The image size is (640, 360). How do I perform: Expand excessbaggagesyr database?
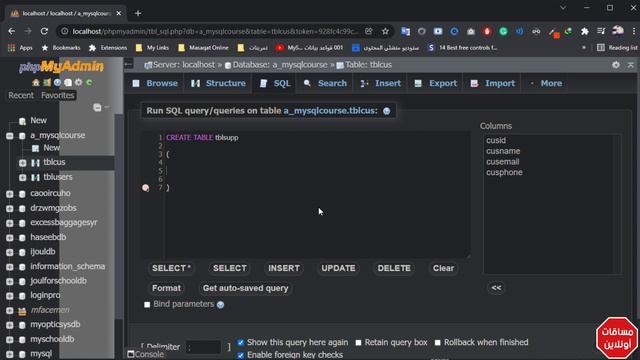(x=10, y=223)
